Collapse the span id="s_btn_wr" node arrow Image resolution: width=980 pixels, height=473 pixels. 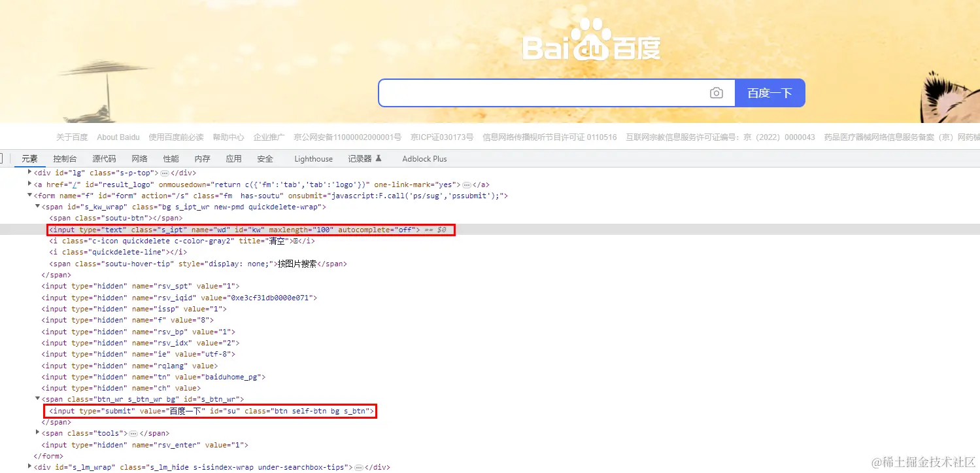click(37, 399)
